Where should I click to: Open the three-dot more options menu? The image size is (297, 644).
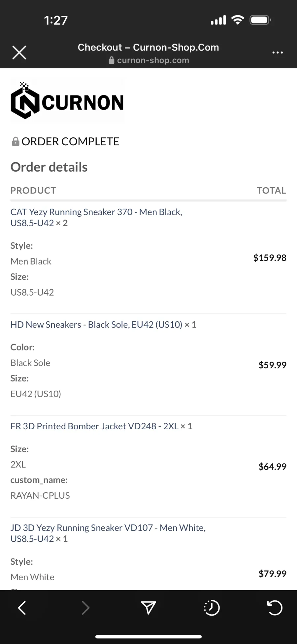[x=278, y=53]
